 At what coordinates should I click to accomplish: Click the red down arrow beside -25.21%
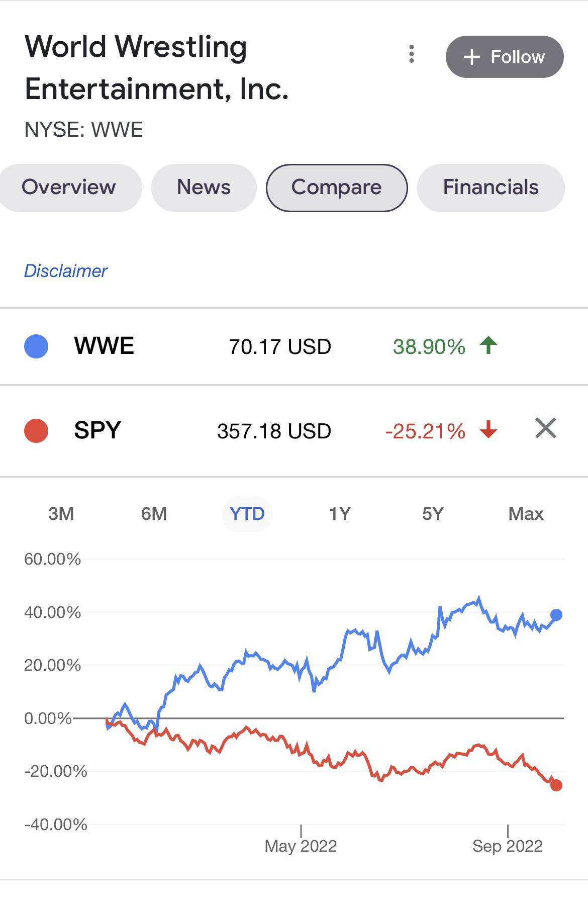(488, 430)
